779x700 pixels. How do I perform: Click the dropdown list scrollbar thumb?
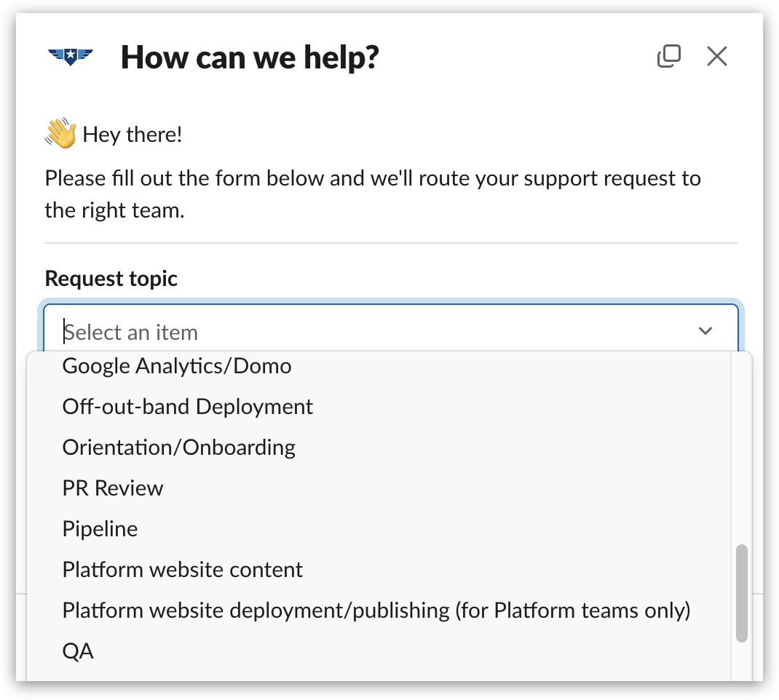coord(741,593)
